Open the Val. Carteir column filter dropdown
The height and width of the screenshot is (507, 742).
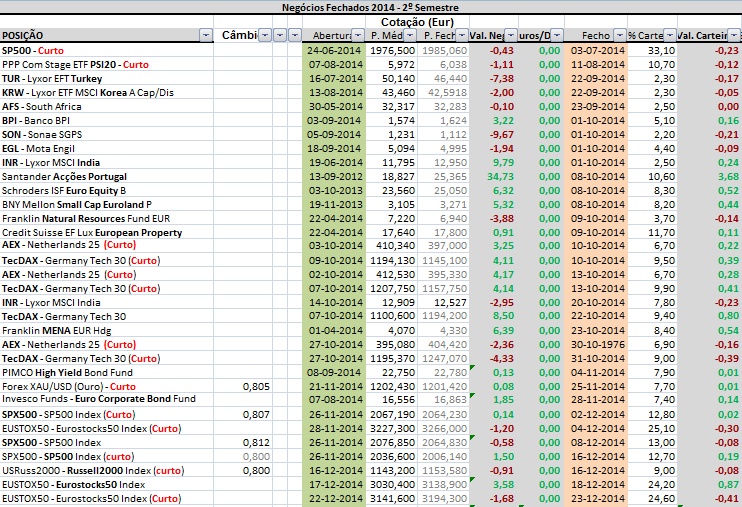click(734, 36)
